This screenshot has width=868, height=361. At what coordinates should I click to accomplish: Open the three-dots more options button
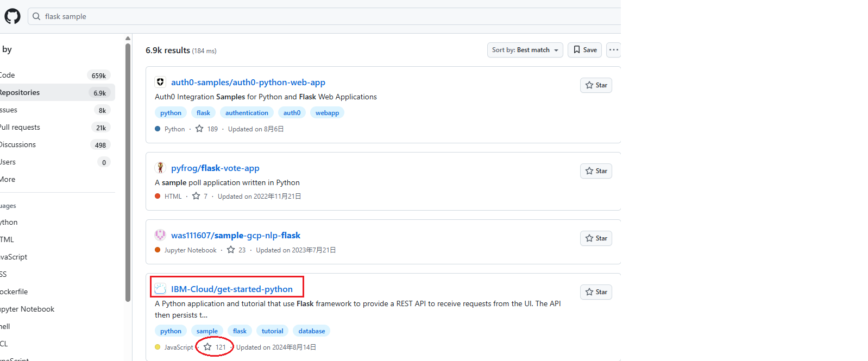pyautogui.click(x=613, y=50)
